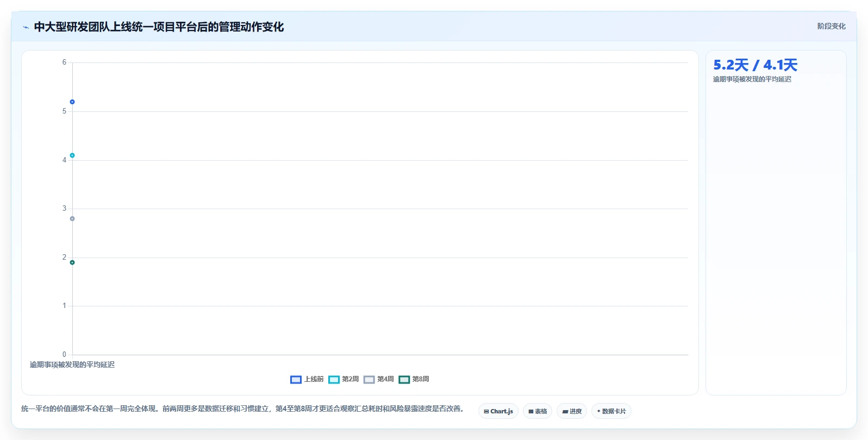The width and height of the screenshot is (868, 440).
Task: Click the green 第8周 legend color box
Action: click(404, 380)
